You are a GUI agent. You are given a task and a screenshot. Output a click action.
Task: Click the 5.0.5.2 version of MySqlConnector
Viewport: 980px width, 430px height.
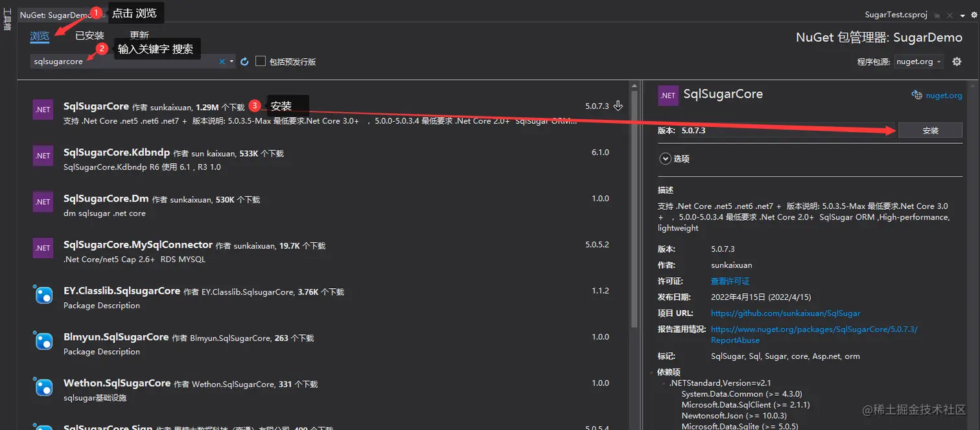point(597,245)
